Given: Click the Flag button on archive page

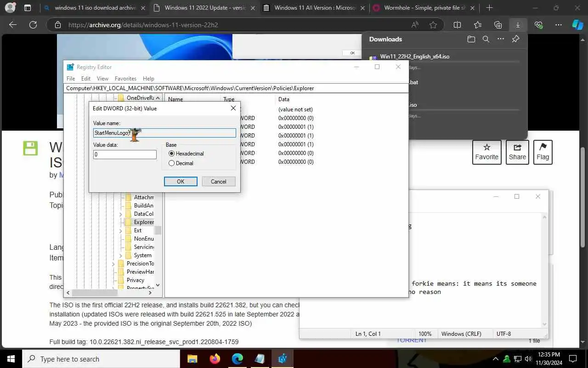Looking at the screenshot, I should click(543, 152).
